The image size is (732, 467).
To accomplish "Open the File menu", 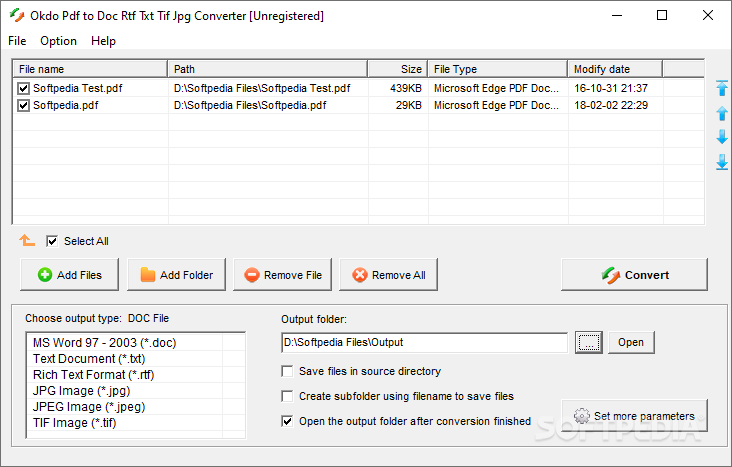I will tap(17, 41).
